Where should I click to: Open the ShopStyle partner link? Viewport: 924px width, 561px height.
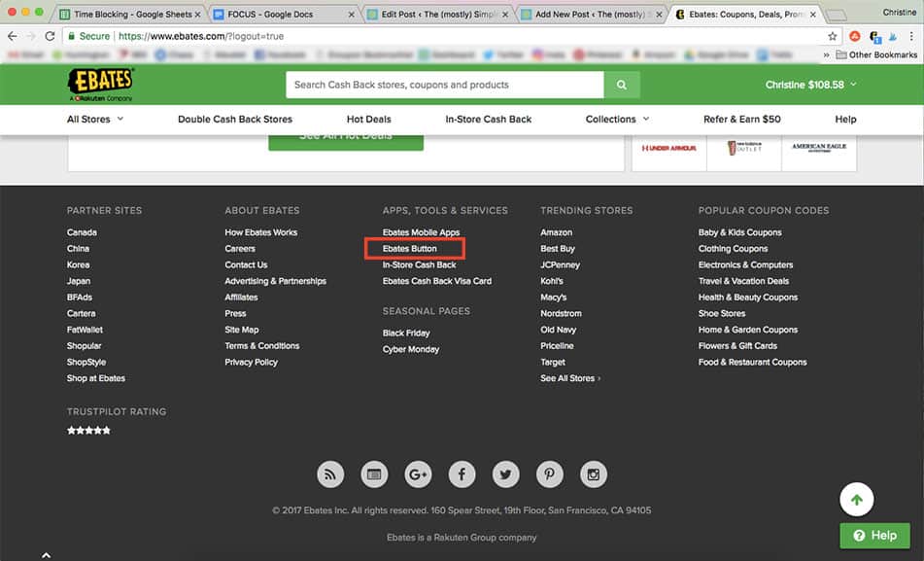86,363
